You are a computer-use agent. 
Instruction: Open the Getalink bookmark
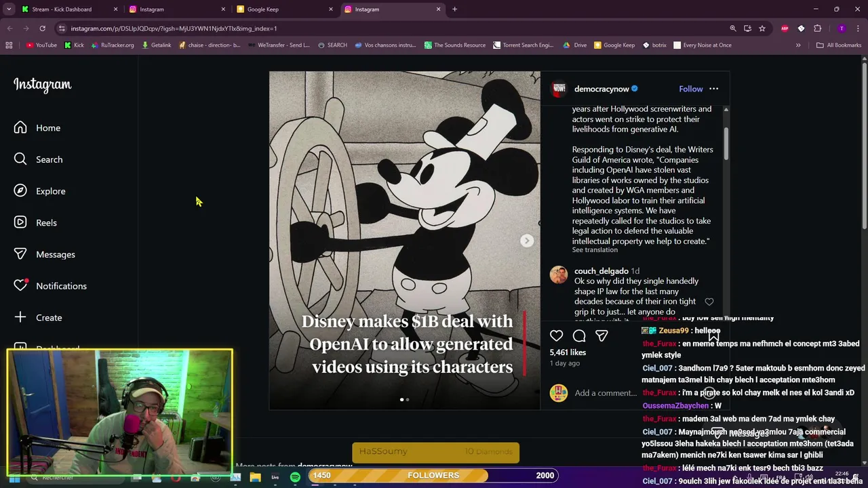156,45
